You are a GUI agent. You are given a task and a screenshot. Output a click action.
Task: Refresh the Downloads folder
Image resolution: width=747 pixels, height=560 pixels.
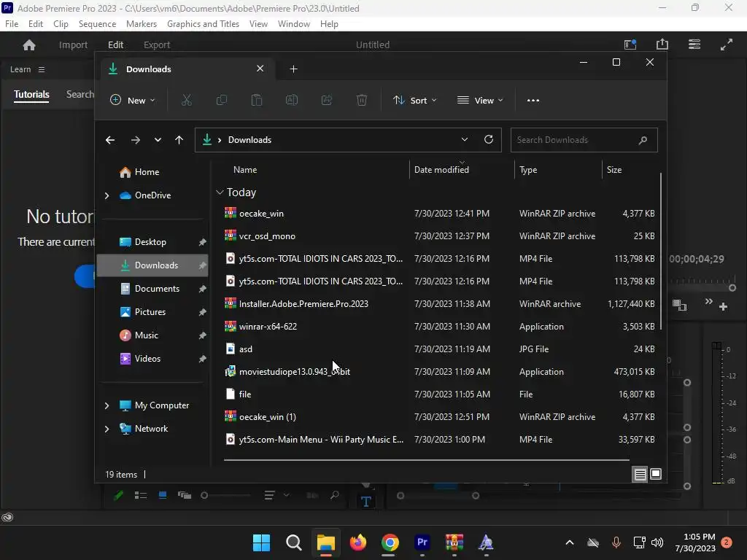click(488, 139)
